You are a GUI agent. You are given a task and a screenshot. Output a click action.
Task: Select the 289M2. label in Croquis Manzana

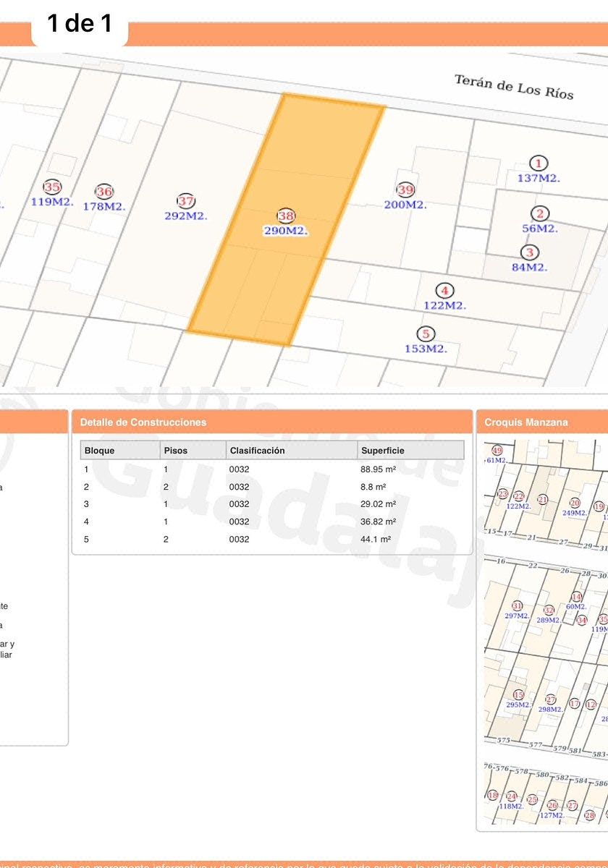548,620
